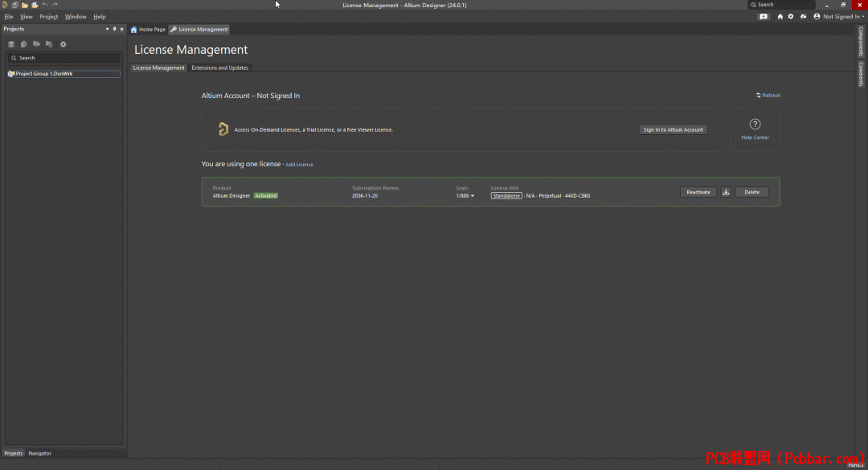Switch to the Projects bottom tab
The height and width of the screenshot is (470, 868).
coord(14,453)
